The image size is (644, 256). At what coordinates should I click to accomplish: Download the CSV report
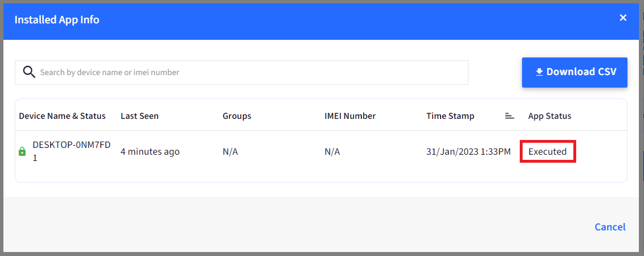pyautogui.click(x=574, y=72)
